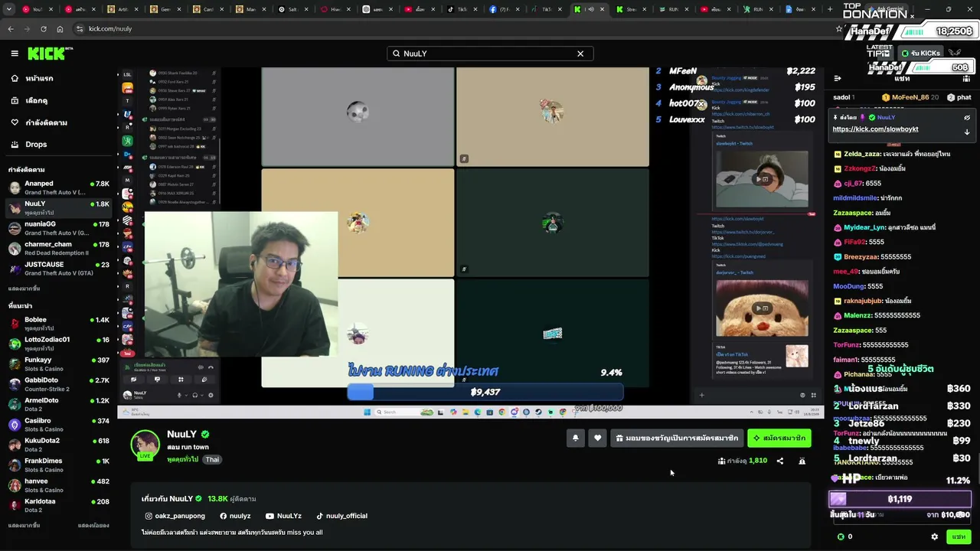Open Ananped channel in sidebar
Image resolution: width=980 pixels, height=551 pixels.
pyautogui.click(x=59, y=187)
